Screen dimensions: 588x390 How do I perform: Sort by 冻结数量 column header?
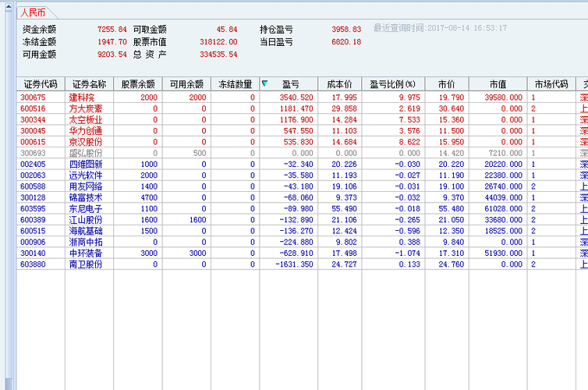pos(236,84)
